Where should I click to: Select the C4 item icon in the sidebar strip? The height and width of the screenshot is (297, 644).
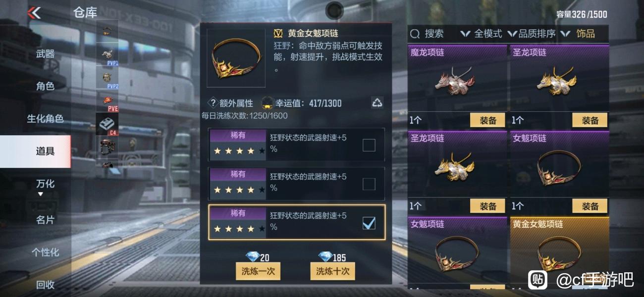click(107, 124)
